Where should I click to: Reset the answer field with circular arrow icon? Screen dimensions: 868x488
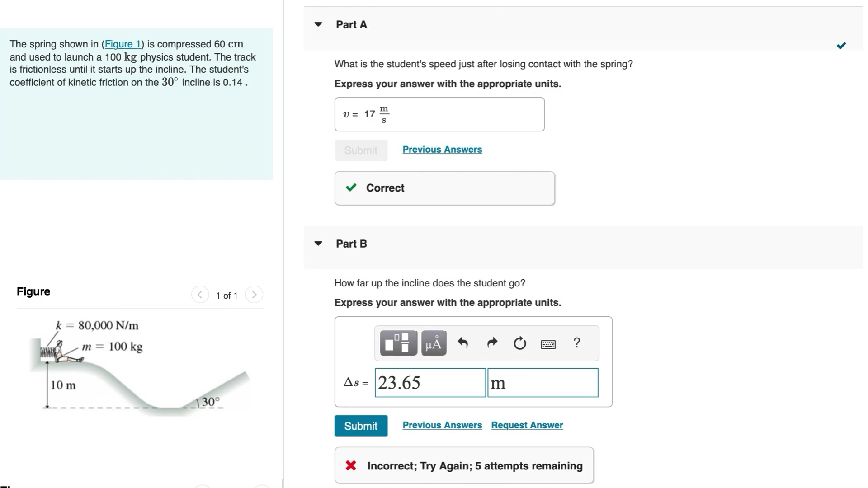tap(519, 343)
